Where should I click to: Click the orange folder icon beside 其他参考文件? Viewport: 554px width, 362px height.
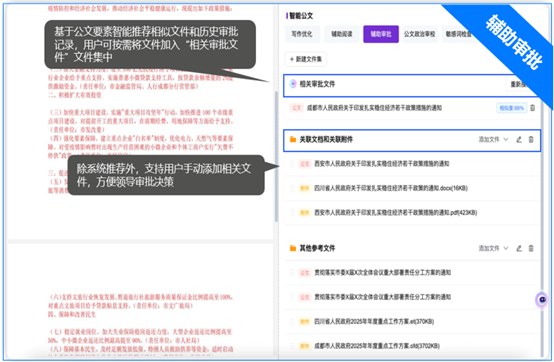click(x=293, y=248)
